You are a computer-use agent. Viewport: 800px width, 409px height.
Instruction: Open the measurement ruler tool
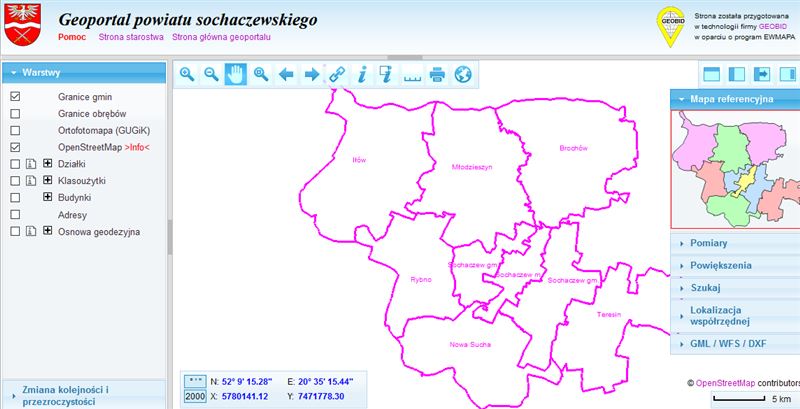click(x=411, y=74)
